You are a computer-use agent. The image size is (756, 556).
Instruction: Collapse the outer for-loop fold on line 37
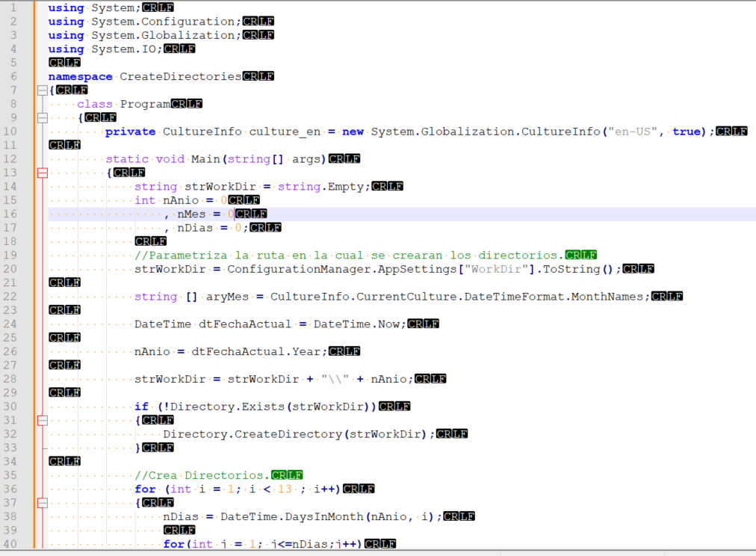[x=42, y=503]
